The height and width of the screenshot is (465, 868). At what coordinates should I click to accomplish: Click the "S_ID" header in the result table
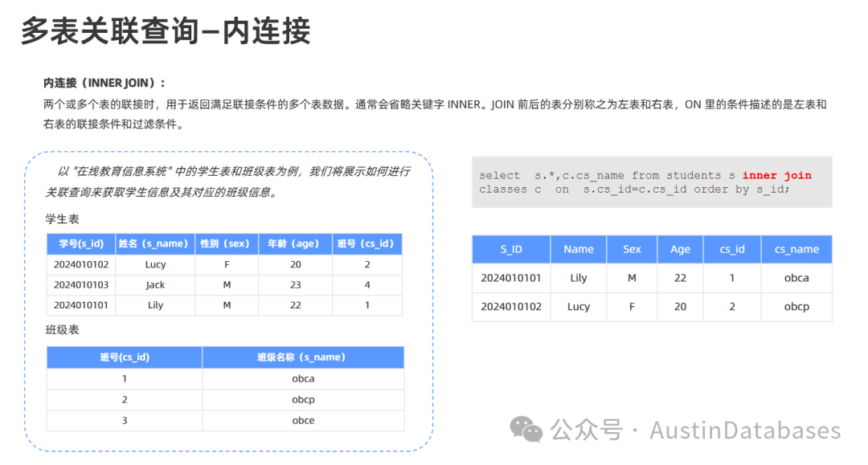pos(511,249)
